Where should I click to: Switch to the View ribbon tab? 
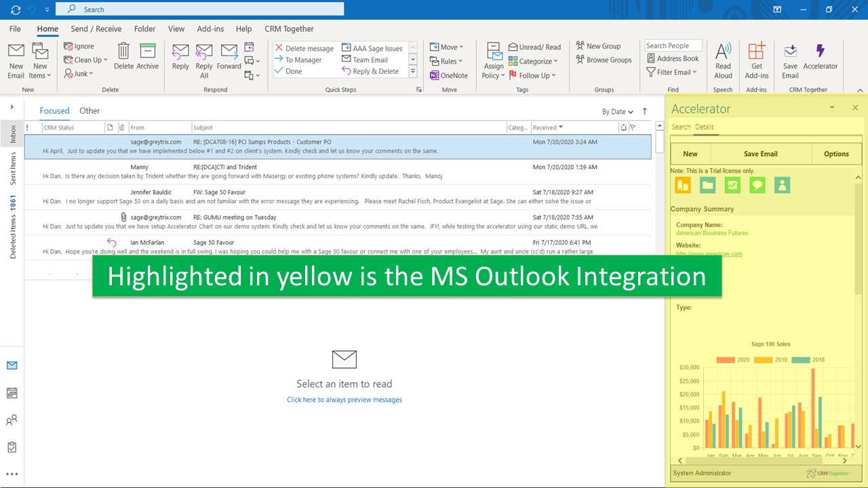click(176, 28)
